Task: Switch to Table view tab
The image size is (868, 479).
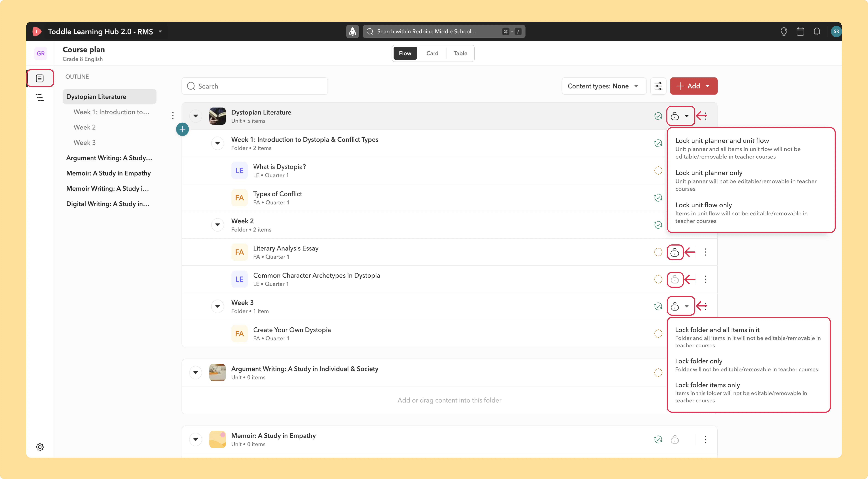Action: [460, 53]
